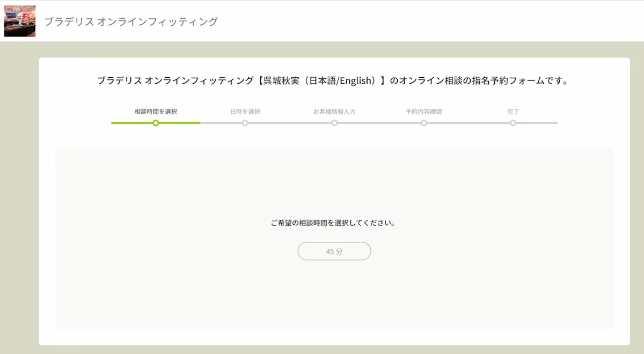Click the ブラデリス store logo thumbnail

click(20, 21)
